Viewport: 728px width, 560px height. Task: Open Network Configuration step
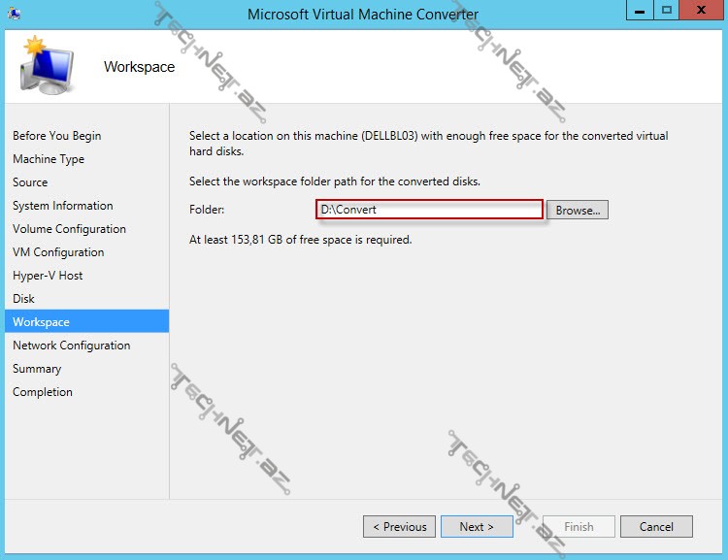point(71,346)
